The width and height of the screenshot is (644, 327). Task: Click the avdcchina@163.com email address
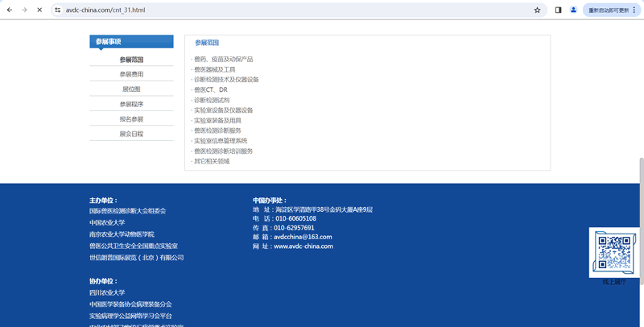303,237
